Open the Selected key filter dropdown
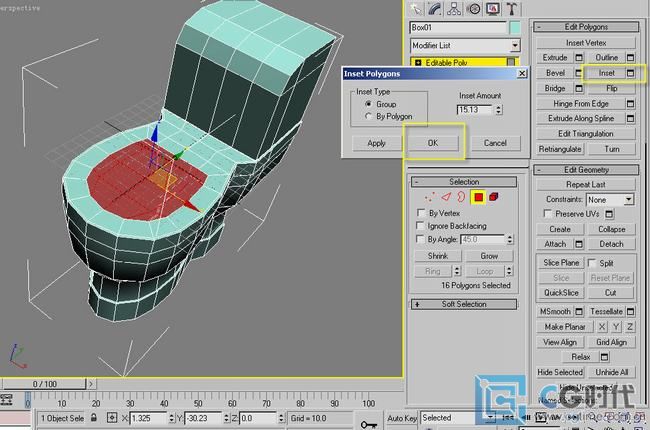 click(x=490, y=418)
